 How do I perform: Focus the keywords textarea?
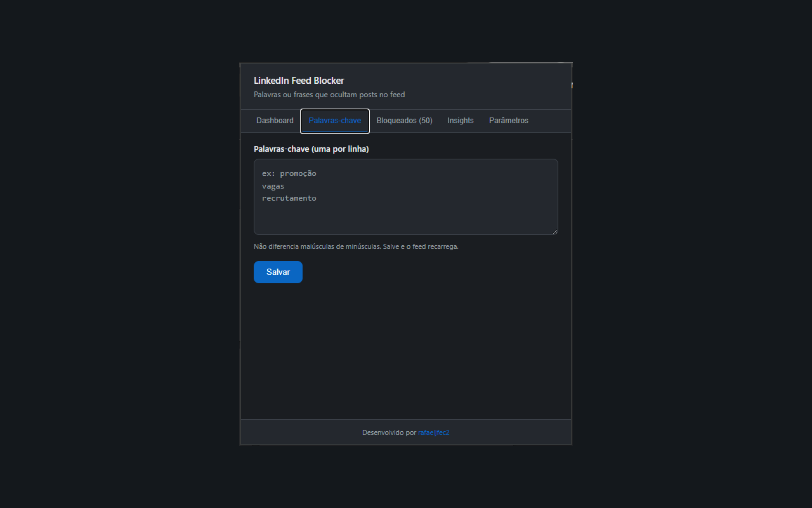tap(406, 197)
